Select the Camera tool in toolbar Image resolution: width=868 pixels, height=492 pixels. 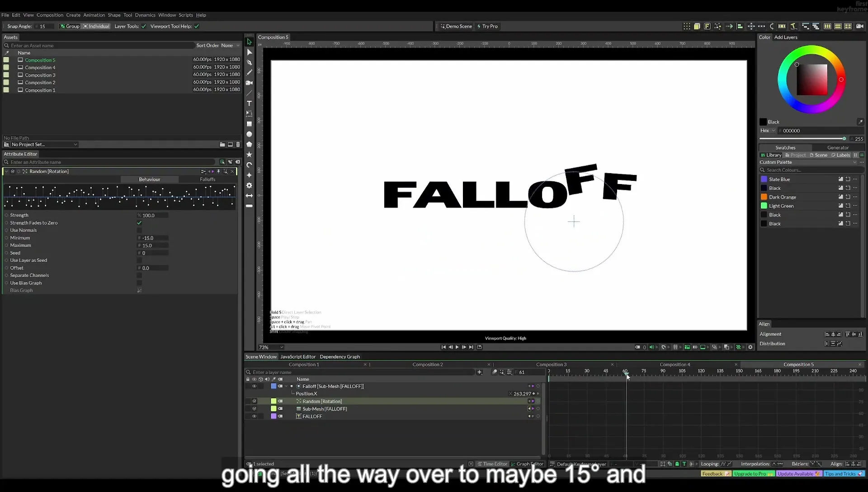coord(249,83)
